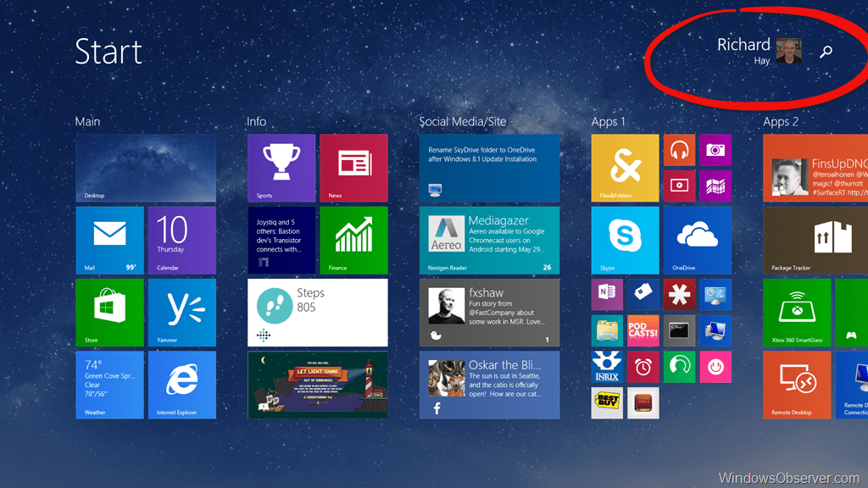Open the Mail app
The image size is (868, 488).
point(108,240)
